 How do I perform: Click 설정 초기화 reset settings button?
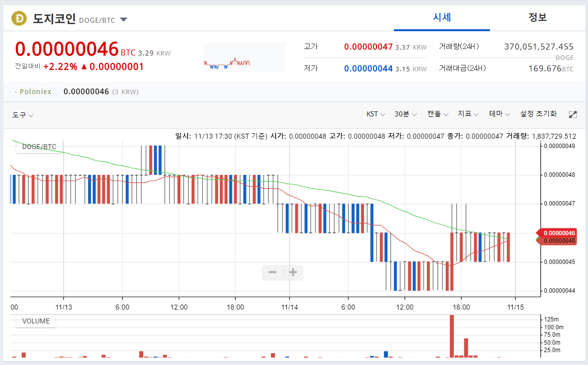(x=538, y=114)
